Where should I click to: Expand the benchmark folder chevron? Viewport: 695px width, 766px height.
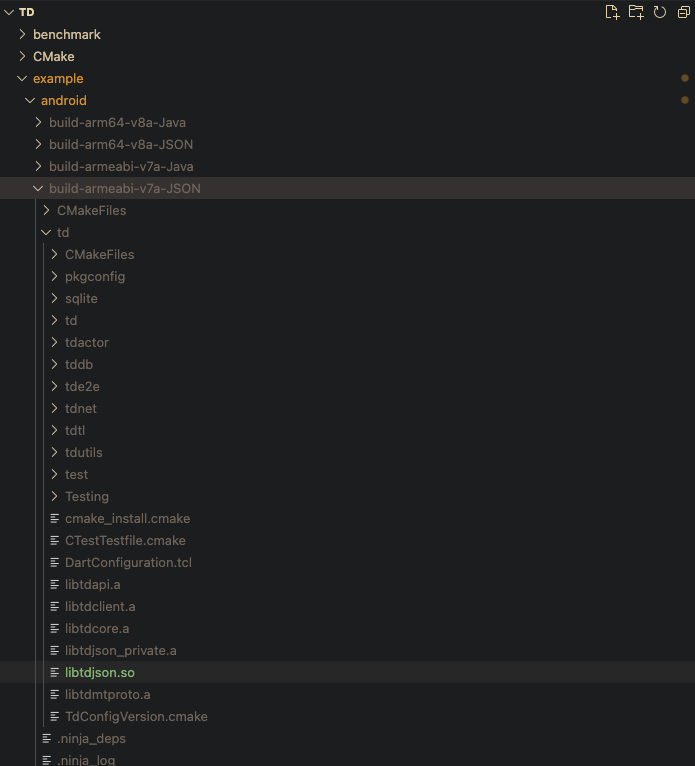click(22, 34)
